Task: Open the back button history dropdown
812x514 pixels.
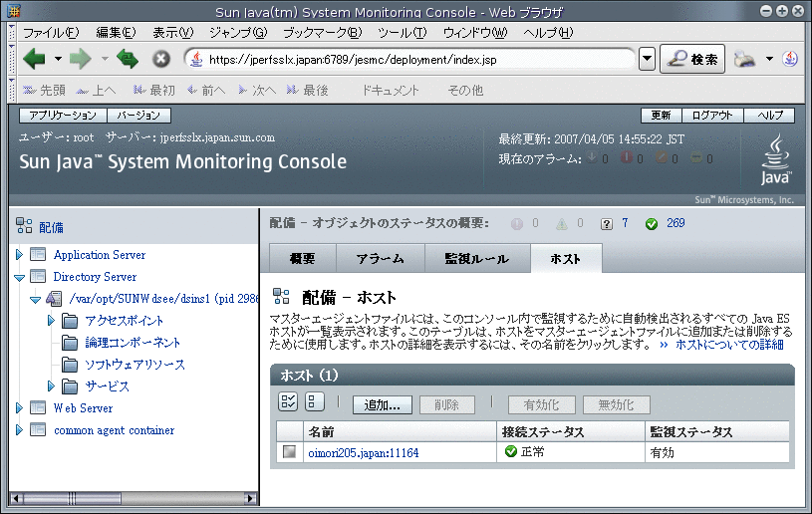Action: [58, 59]
